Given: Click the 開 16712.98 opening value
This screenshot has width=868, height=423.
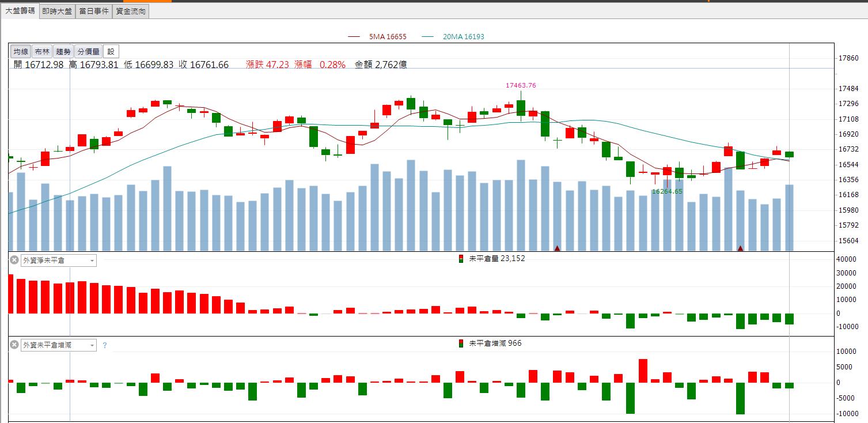Looking at the screenshot, I should coord(39,65).
